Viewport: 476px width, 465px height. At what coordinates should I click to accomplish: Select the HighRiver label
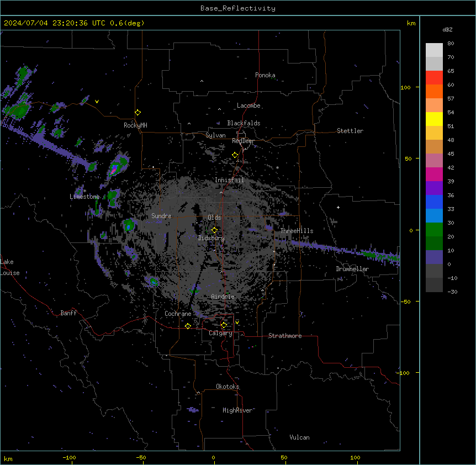(237, 411)
